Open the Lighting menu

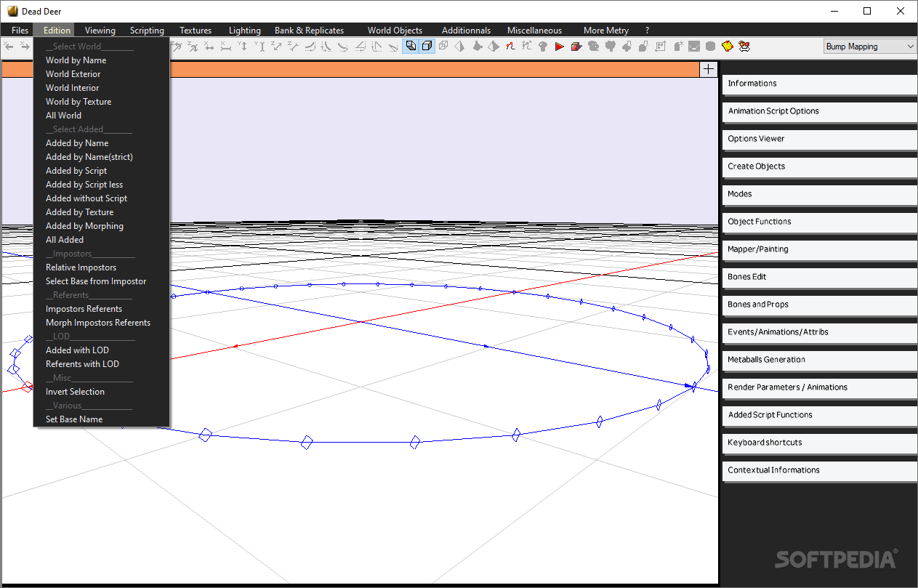(244, 31)
